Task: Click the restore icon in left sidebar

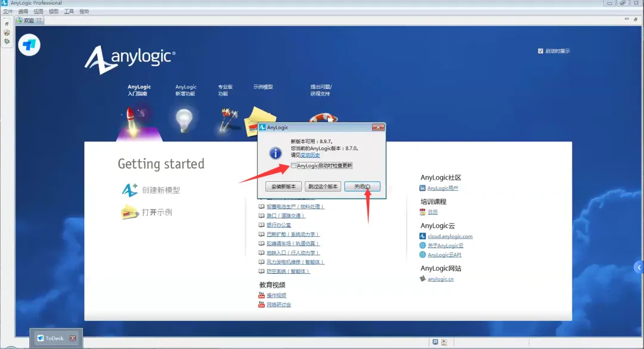Action: point(7,24)
